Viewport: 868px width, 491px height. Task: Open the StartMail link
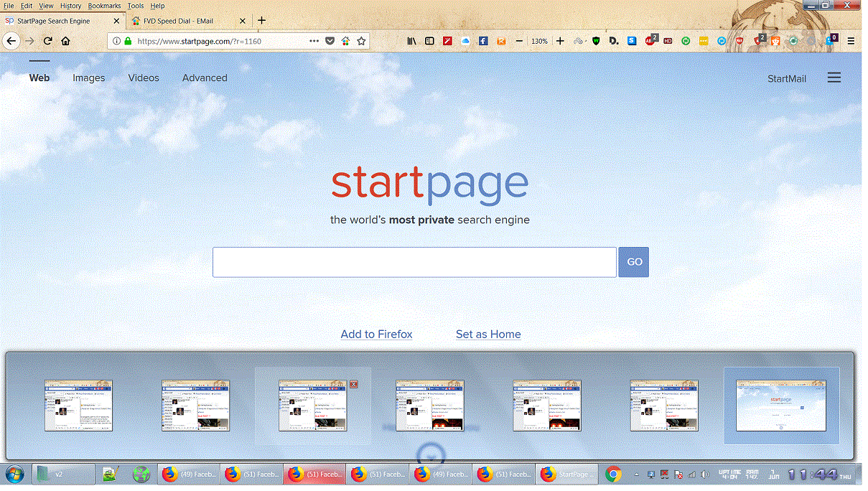787,78
